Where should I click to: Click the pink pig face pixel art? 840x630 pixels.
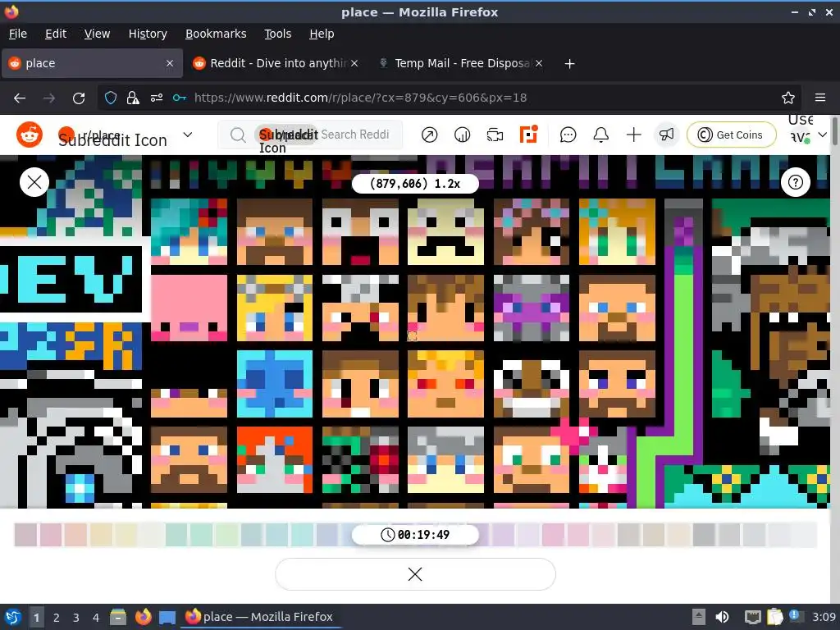189,308
